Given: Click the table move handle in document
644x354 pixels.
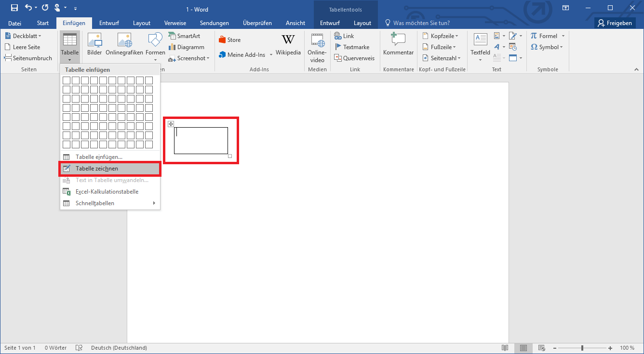Looking at the screenshot, I should click(171, 124).
